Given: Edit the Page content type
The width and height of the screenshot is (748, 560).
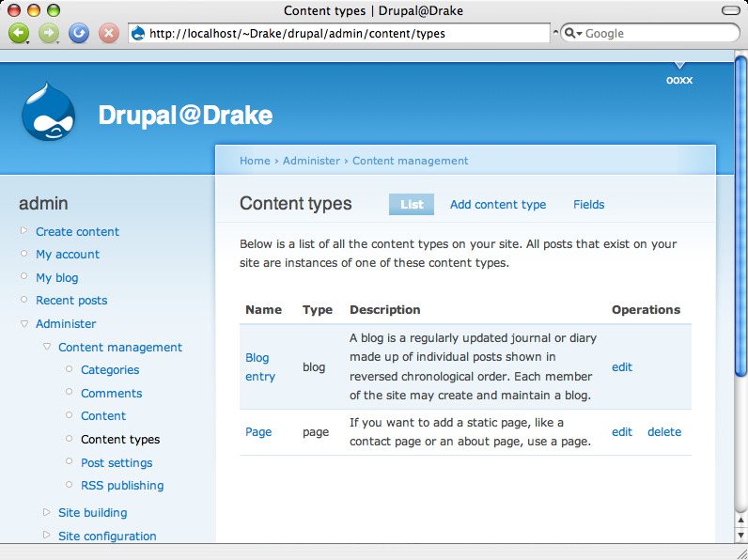Looking at the screenshot, I should [x=622, y=431].
